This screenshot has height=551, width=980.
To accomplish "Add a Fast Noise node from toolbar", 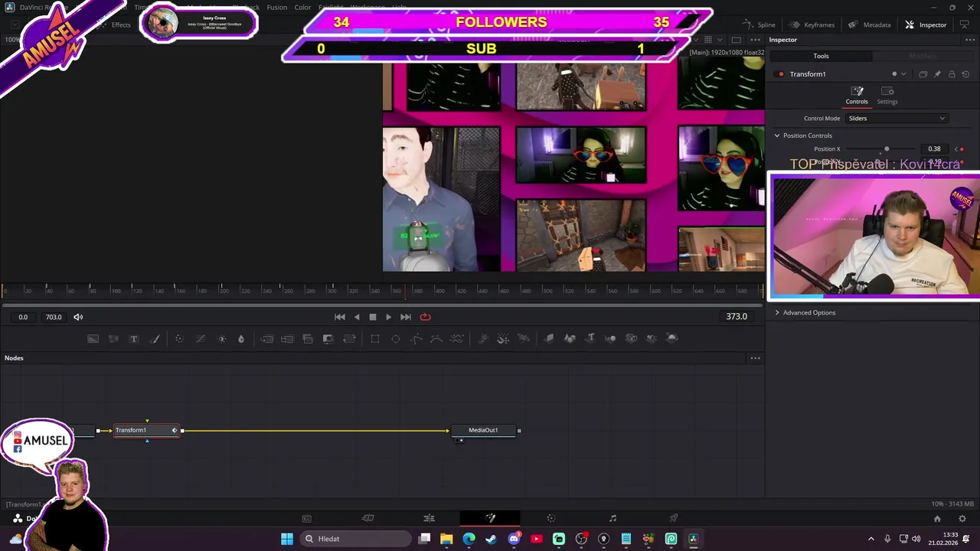I will pyautogui.click(x=113, y=338).
